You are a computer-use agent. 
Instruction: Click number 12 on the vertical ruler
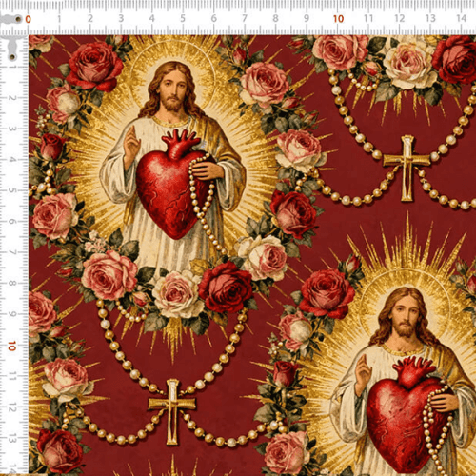[12, 407]
